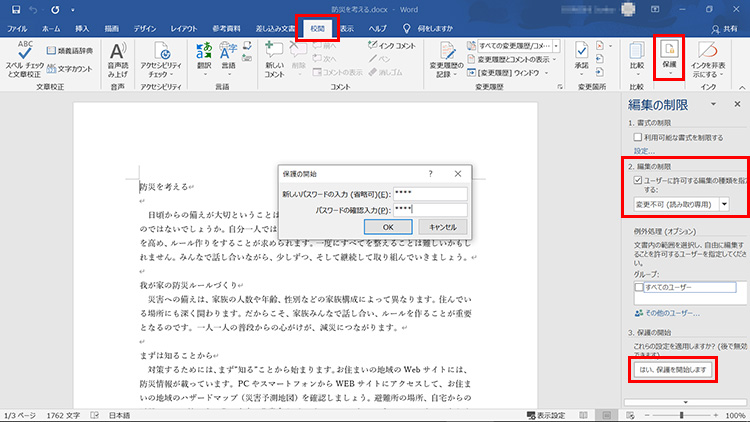Enable the formatting restrictions checkbox
The height and width of the screenshot is (422, 750).
tap(637, 136)
